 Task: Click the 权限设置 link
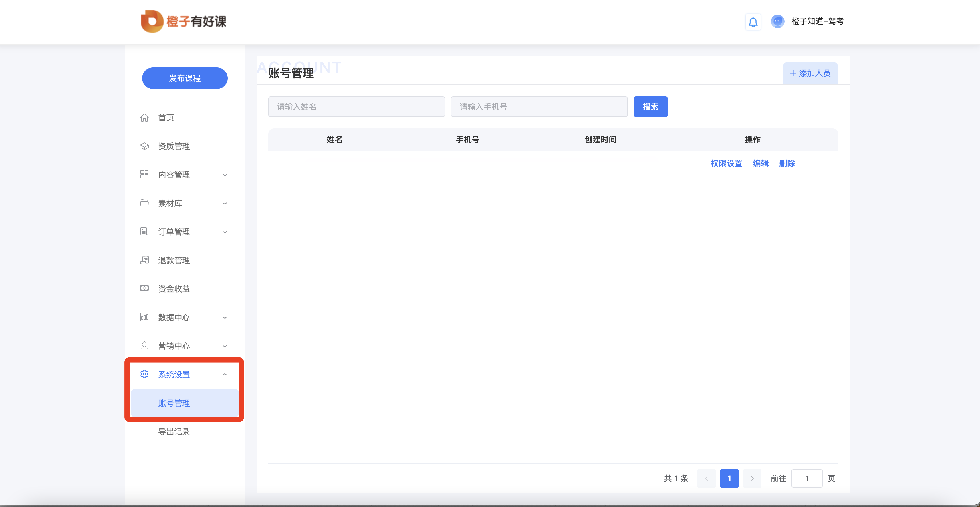tap(726, 163)
